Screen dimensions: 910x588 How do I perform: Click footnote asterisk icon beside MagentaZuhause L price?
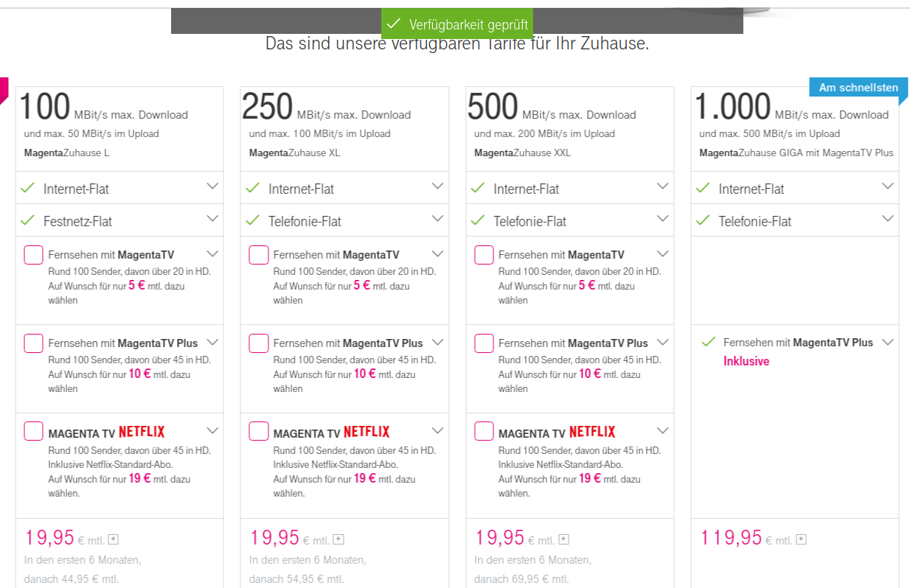coord(113,539)
